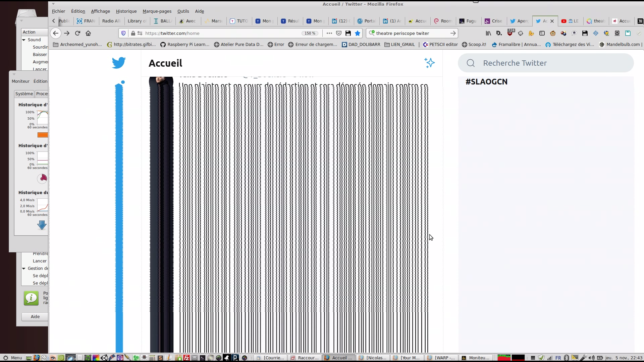Click the 150 % zoom level indicator

pyautogui.click(x=310, y=33)
